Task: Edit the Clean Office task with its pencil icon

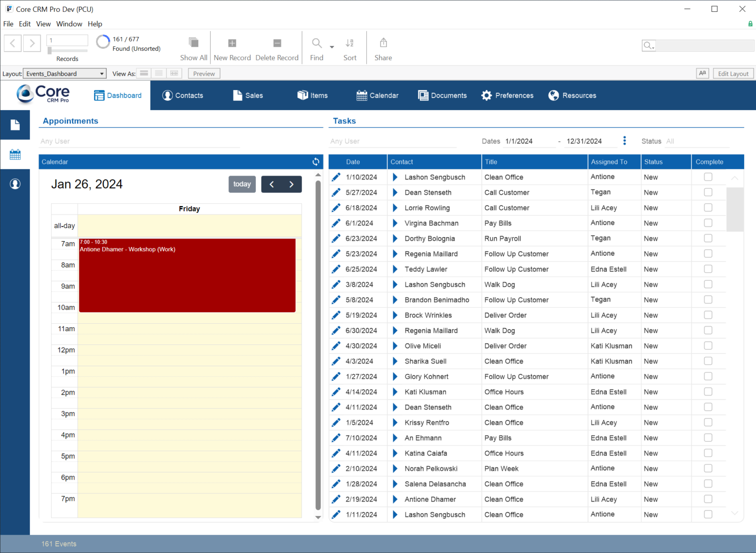Action: pos(336,177)
